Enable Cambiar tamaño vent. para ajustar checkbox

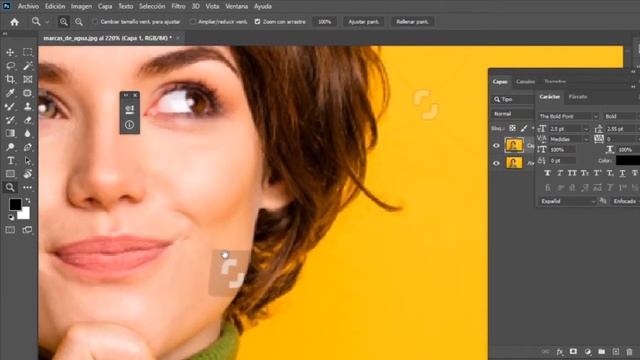click(x=95, y=22)
